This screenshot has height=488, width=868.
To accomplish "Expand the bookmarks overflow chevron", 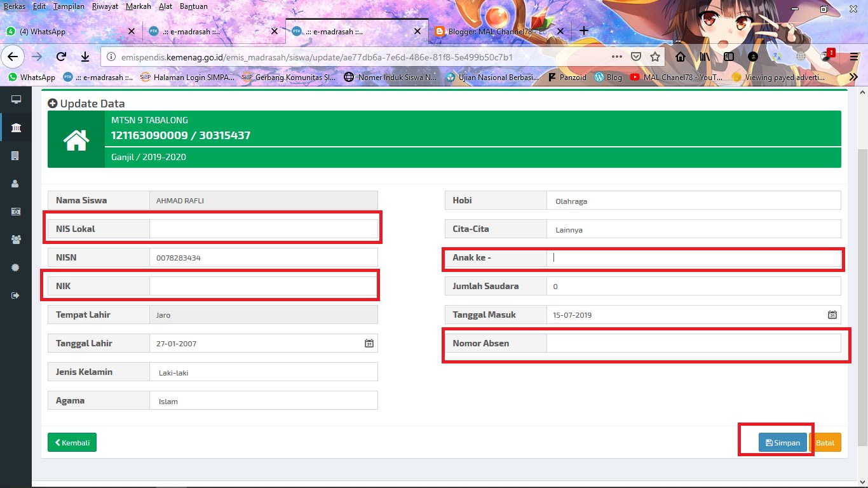I will point(853,77).
